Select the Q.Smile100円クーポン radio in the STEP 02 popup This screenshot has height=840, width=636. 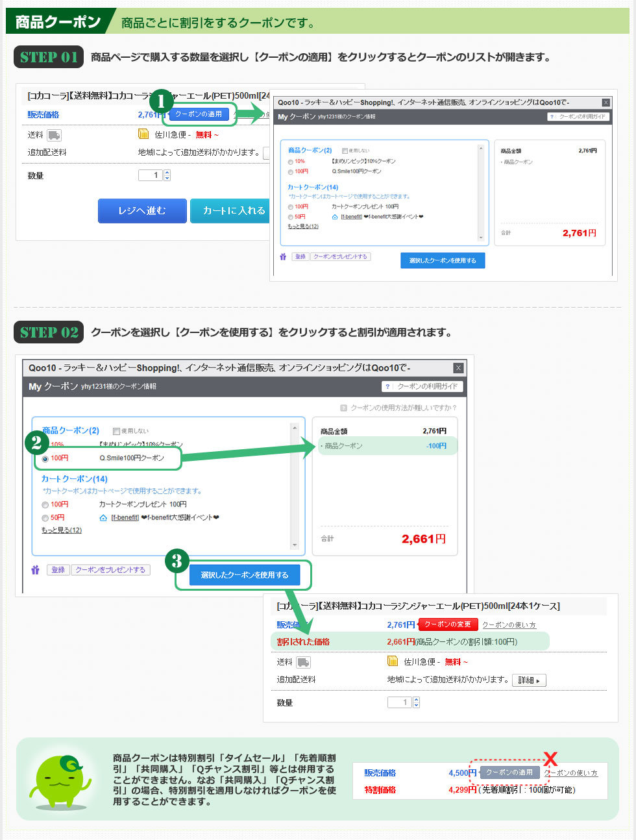pos(45,458)
